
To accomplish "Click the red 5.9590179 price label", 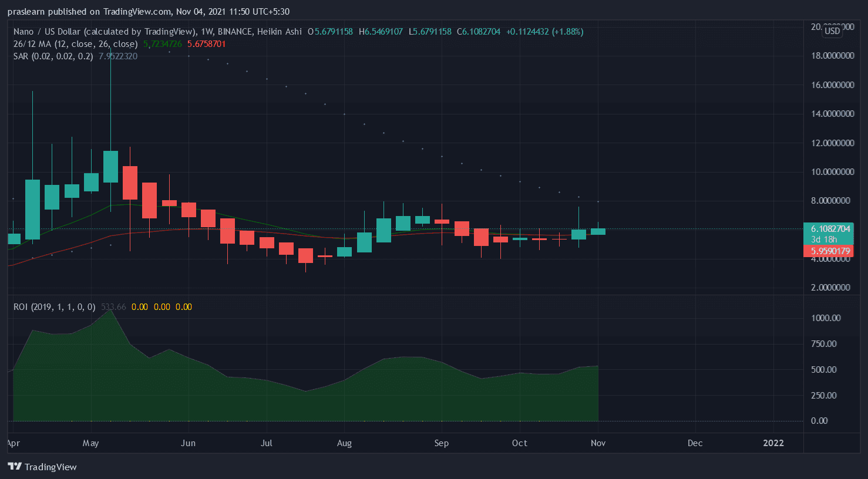I will coord(830,251).
